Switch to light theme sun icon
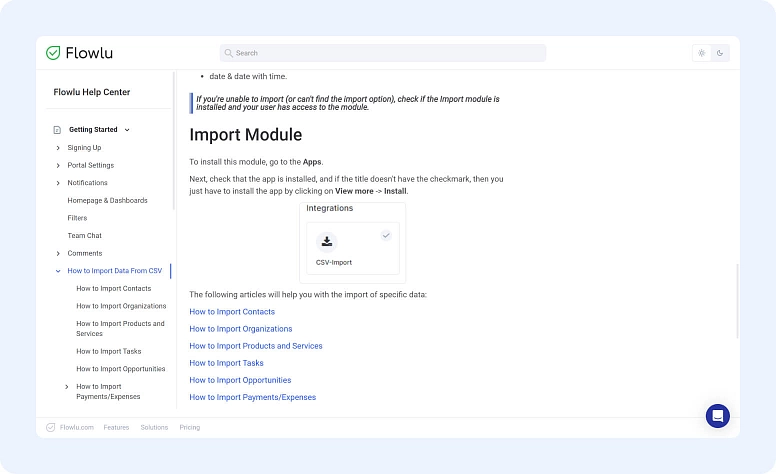Viewport: 776px width, 474px height. click(x=701, y=53)
